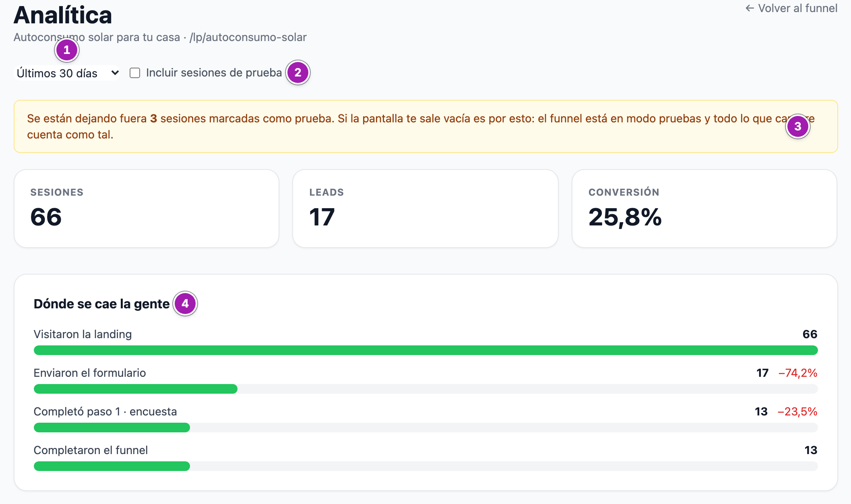Click the 'Visitaron la landing' progress bar
Image resolution: width=851 pixels, height=504 pixels.
pos(425,350)
